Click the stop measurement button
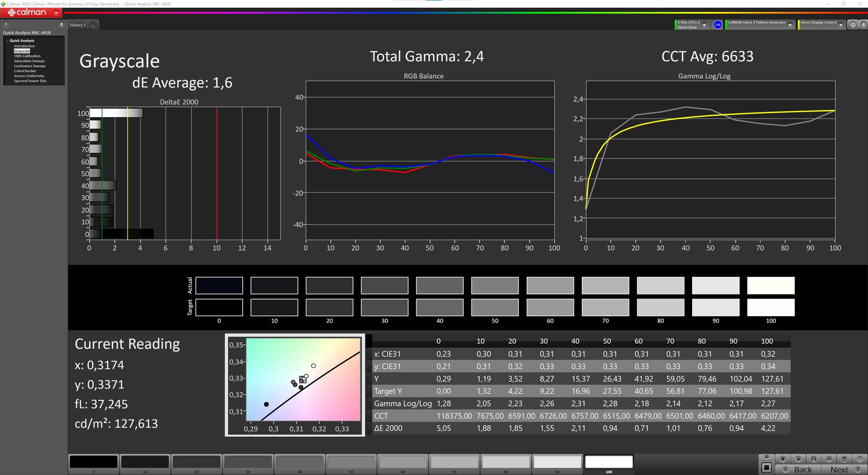This screenshot has width=868, height=475. point(783,459)
